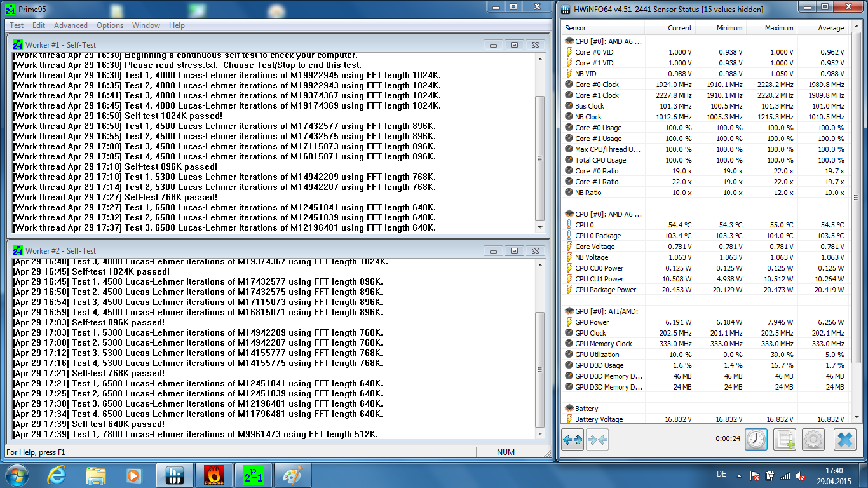Switch to FurMark via taskbar icon
This screenshot has width=868, height=488.
pyautogui.click(x=214, y=475)
